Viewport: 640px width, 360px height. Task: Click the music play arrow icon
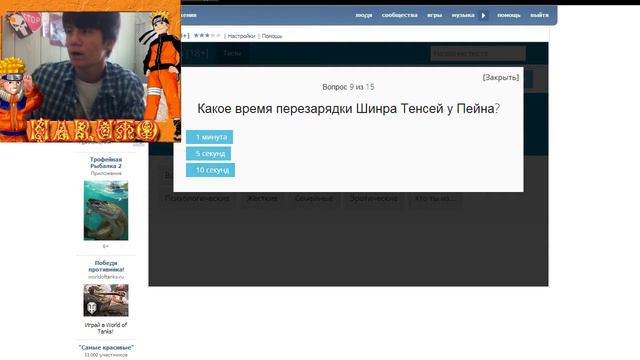coord(483,16)
